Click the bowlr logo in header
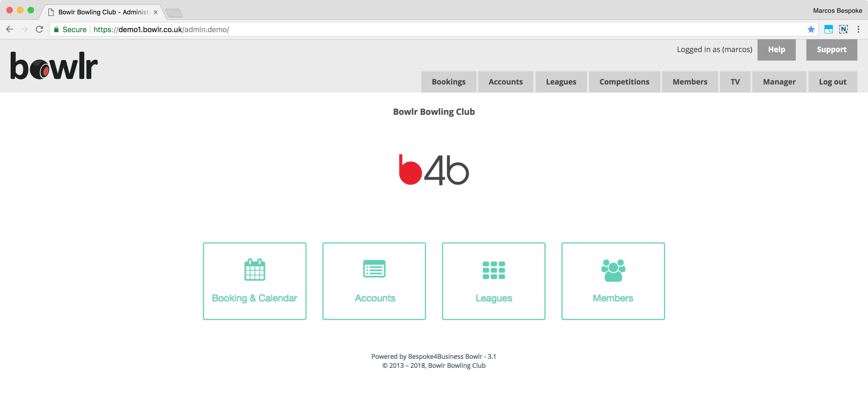 click(54, 66)
